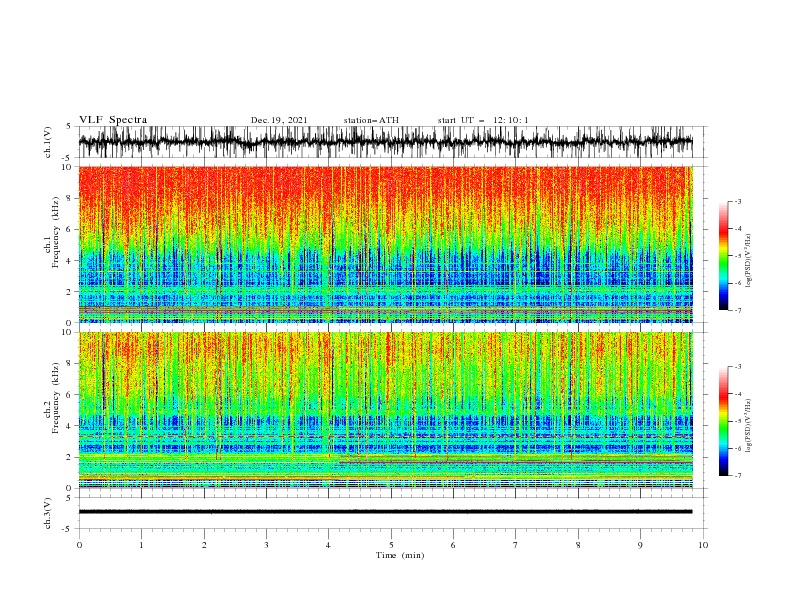
Task: Select the "ch.3(V)" axis label
Action: (x=48, y=513)
